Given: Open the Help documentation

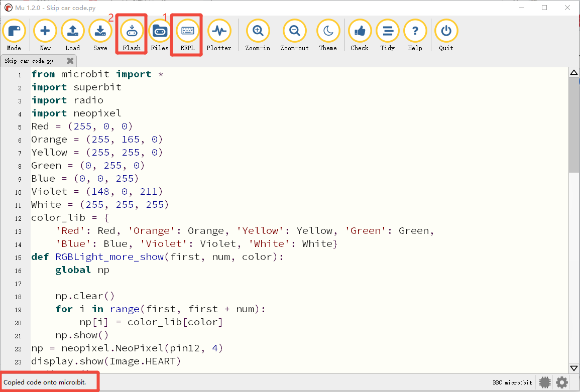Looking at the screenshot, I should pos(415,35).
